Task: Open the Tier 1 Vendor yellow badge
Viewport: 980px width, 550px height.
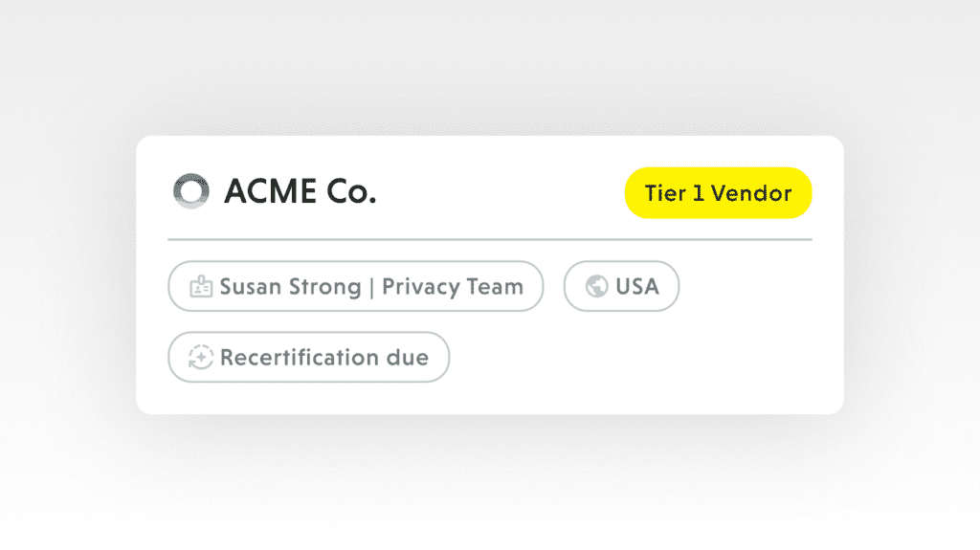Action: click(718, 193)
